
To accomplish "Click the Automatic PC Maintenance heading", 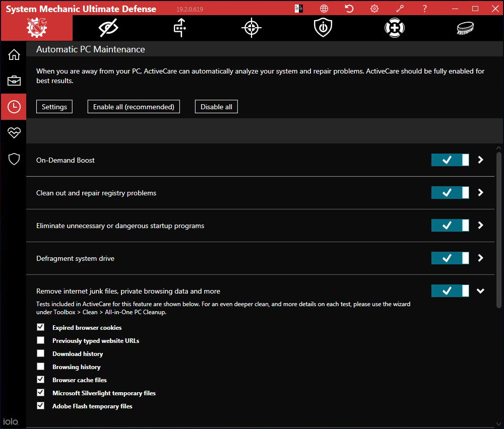I will click(91, 49).
